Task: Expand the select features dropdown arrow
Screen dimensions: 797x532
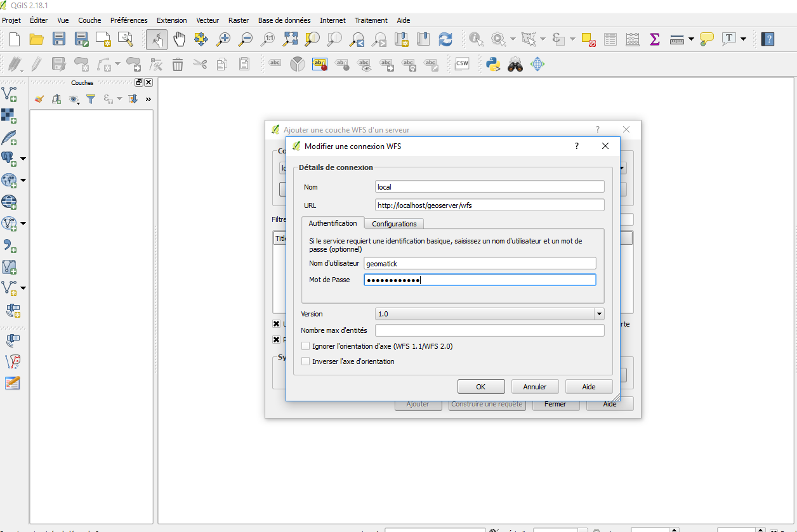Action: [543, 39]
